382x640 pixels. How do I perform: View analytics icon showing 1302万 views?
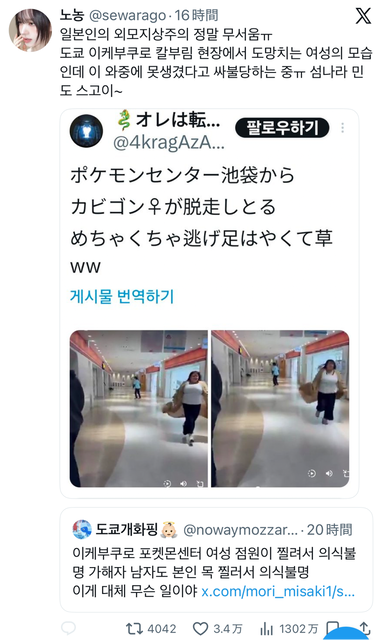(267, 629)
